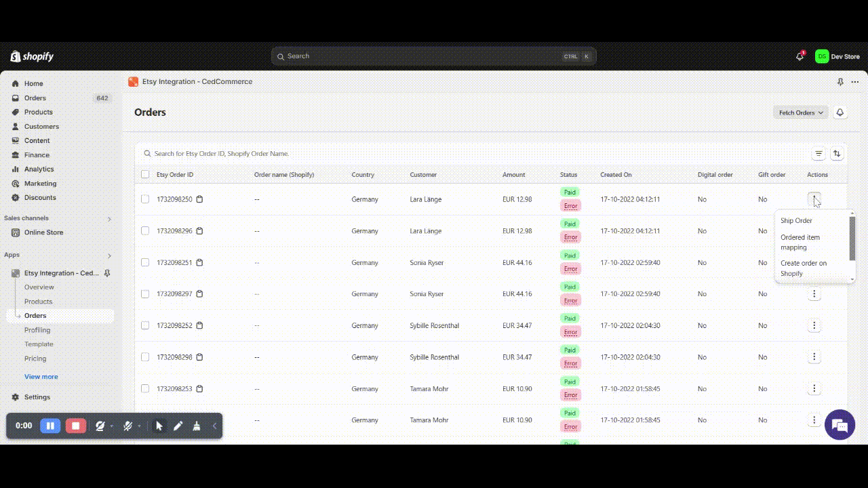Collapse the recording toolbar with its chevron

coord(214,426)
